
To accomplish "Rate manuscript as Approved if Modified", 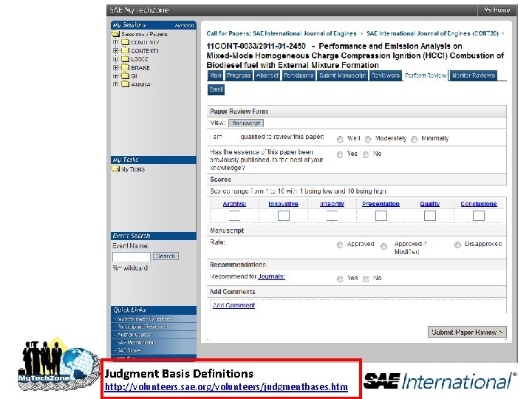I will coord(383,246).
